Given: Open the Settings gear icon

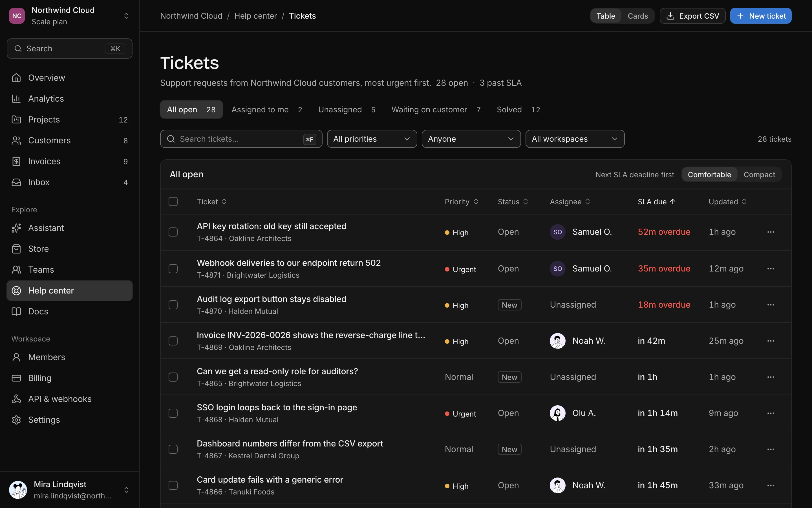Looking at the screenshot, I should pyautogui.click(x=16, y=420).
